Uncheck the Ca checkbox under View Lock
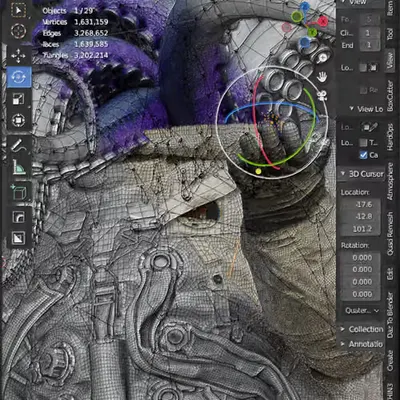This screenshot has height=400, width=400. coord(363,155)
